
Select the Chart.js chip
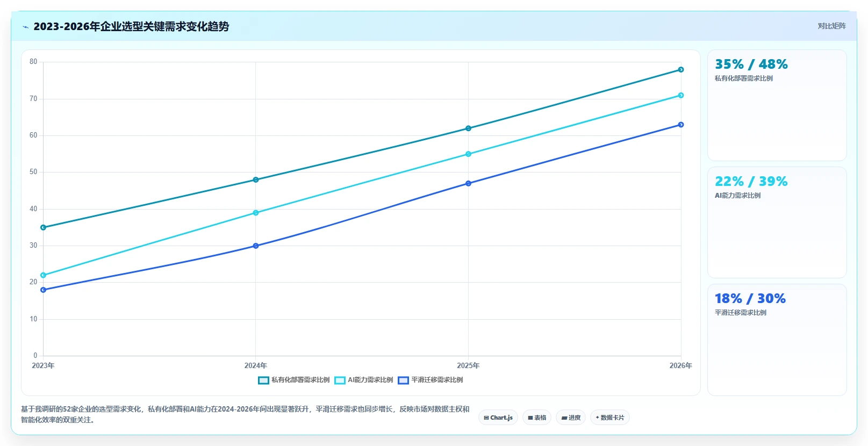(x=498, y=418)
